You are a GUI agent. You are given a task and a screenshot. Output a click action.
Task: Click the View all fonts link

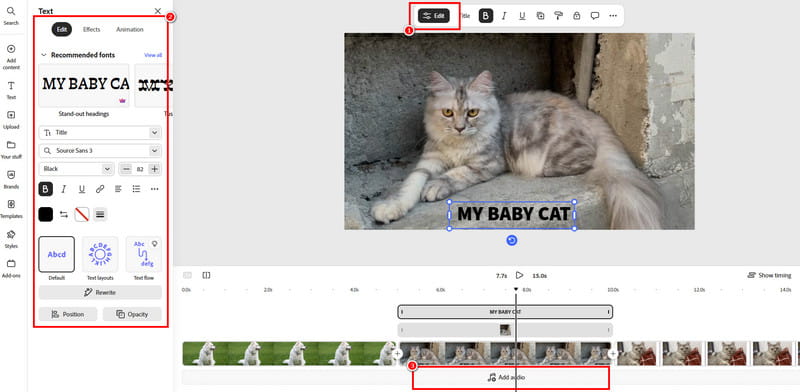[153, 55]
